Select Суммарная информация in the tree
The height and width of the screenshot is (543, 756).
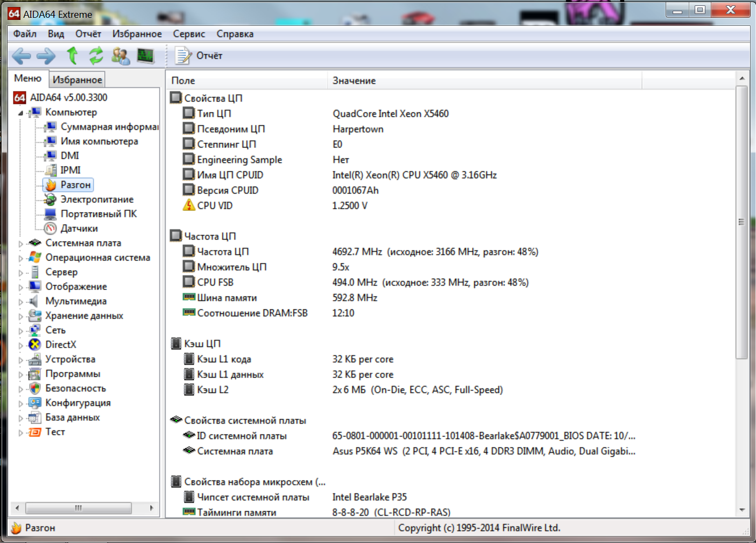(110, 126)
